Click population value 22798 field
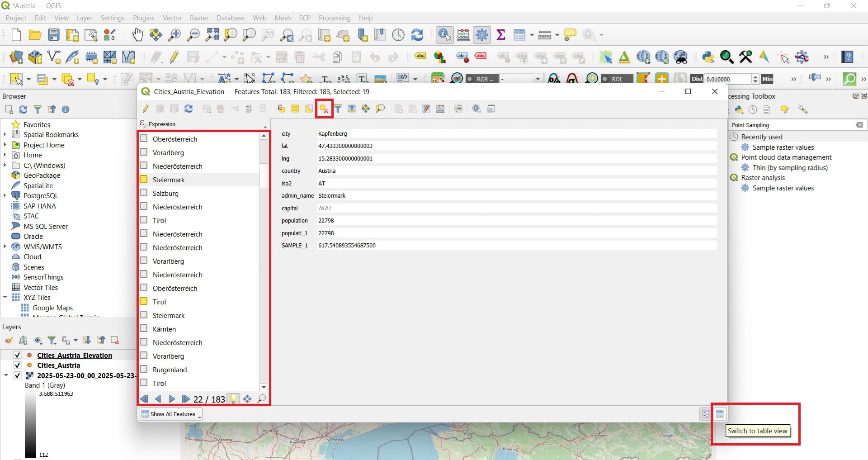 (517, 221)
